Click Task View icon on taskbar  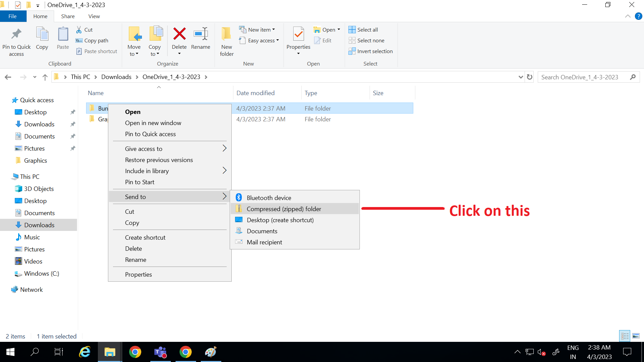click(59, 352)
